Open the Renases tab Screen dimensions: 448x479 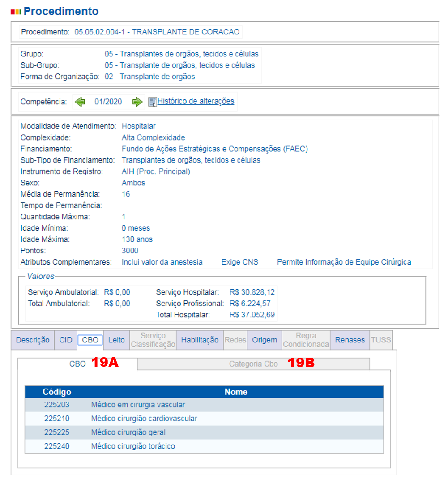coord(350,340)
